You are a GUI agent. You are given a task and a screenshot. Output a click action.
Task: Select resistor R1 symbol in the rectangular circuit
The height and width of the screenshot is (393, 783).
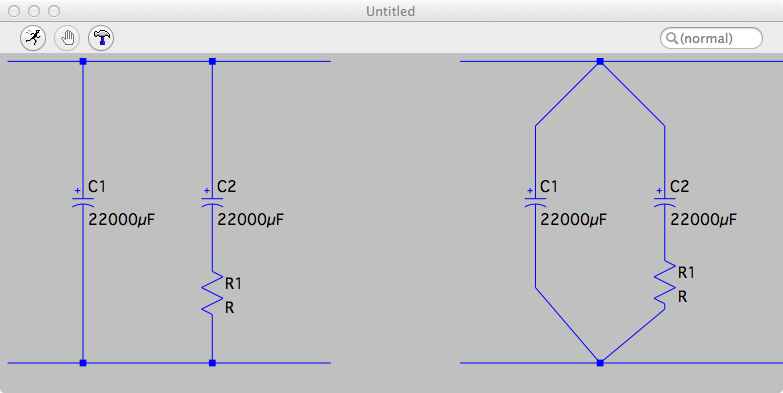pos(212,294)
